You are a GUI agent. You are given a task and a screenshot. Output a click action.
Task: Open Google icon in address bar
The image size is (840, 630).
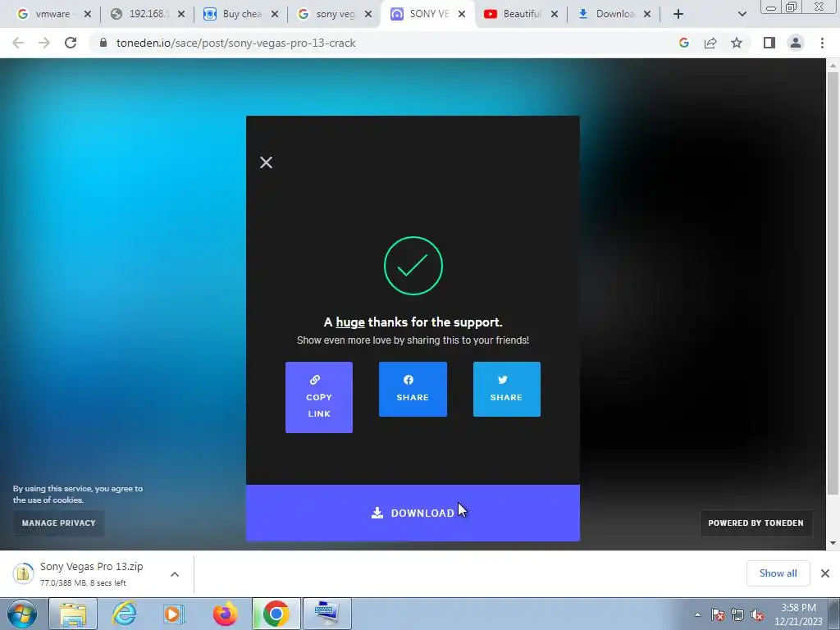683,43
